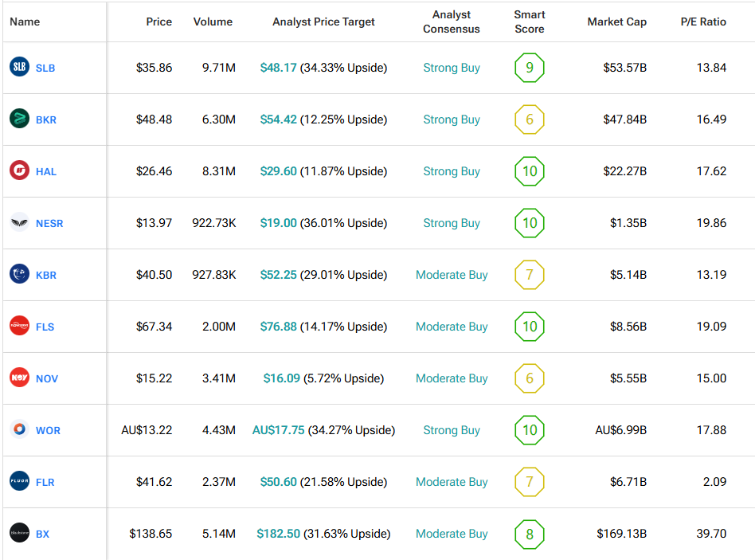Sort by Smart Score column header
Screen dimensions: 755x560
point(529,22)
